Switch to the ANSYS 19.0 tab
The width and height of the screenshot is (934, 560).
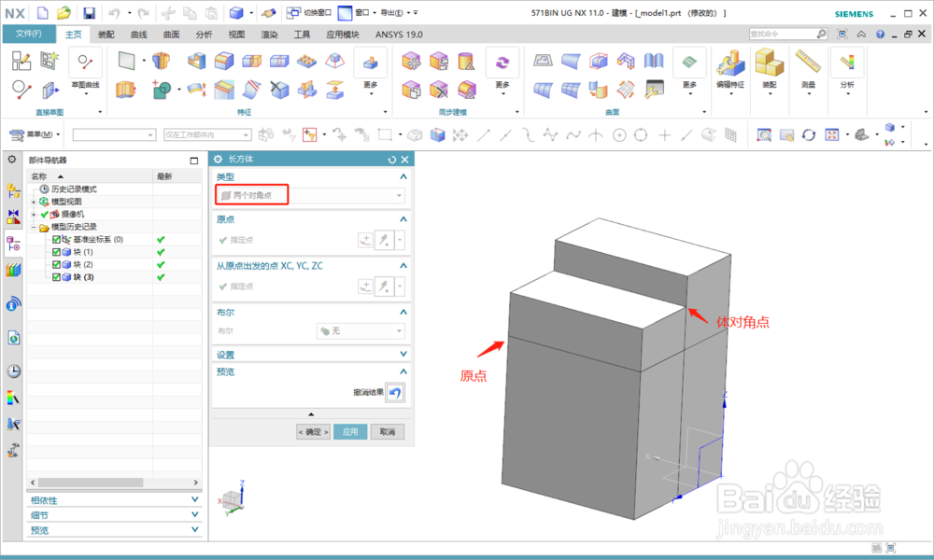coord(399,35)
